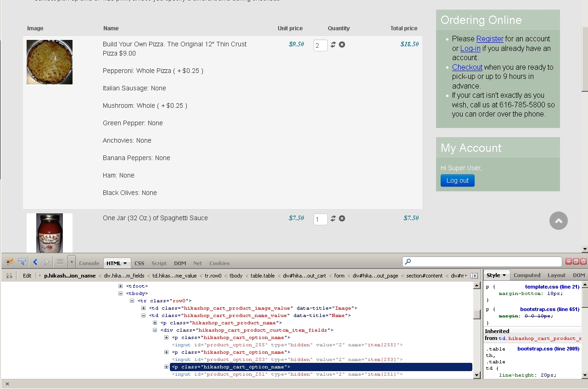Follow the Checkout link
588x389 pixels.
pyautogui.click(x=467, y=67)
